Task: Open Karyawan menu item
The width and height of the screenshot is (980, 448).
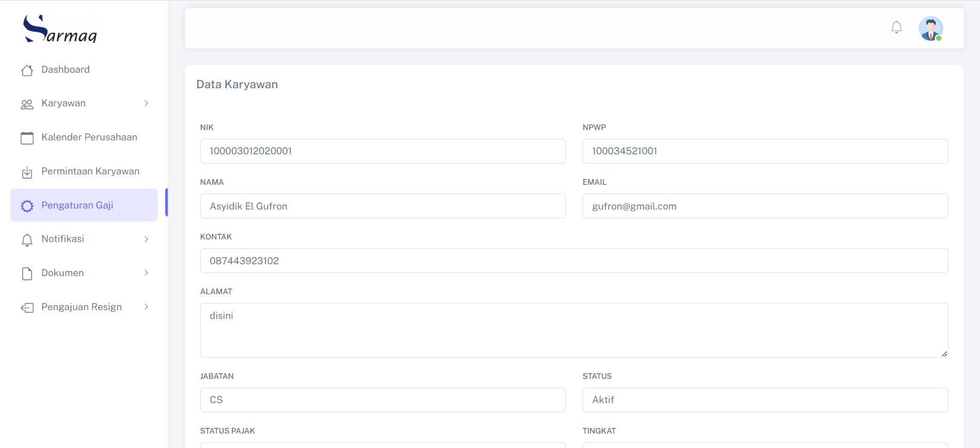Action: point(84,103)
